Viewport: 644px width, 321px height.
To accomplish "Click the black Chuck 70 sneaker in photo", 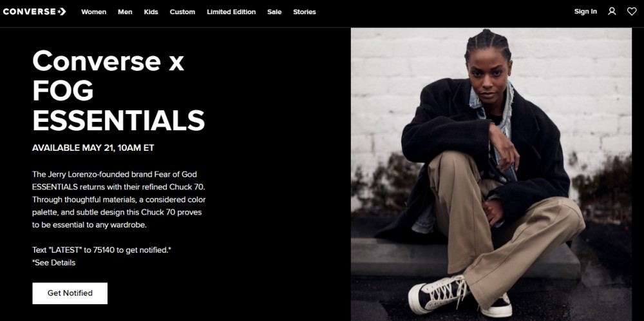I will [x=439, y=294].
